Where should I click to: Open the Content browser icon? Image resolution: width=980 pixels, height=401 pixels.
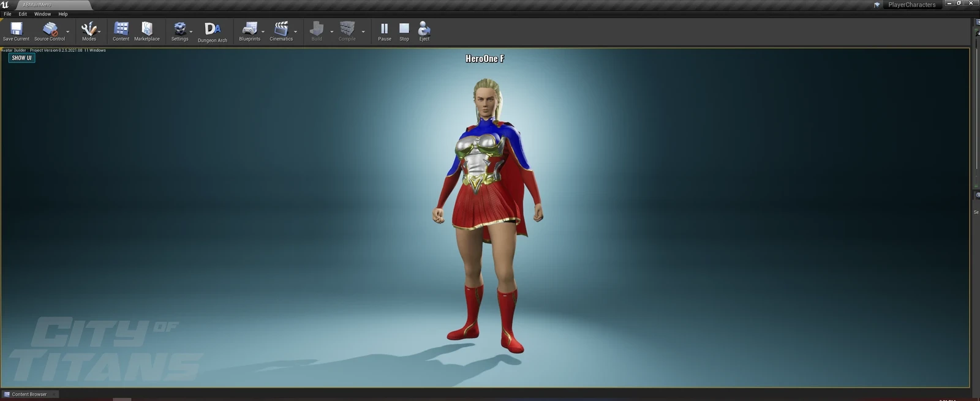click(x=121, y=31)
